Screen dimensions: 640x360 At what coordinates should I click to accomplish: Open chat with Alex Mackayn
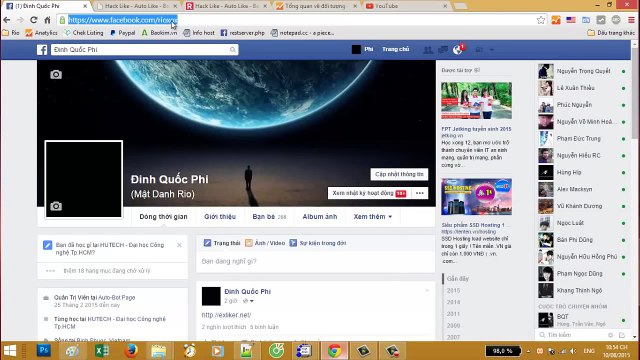[582, 189]
